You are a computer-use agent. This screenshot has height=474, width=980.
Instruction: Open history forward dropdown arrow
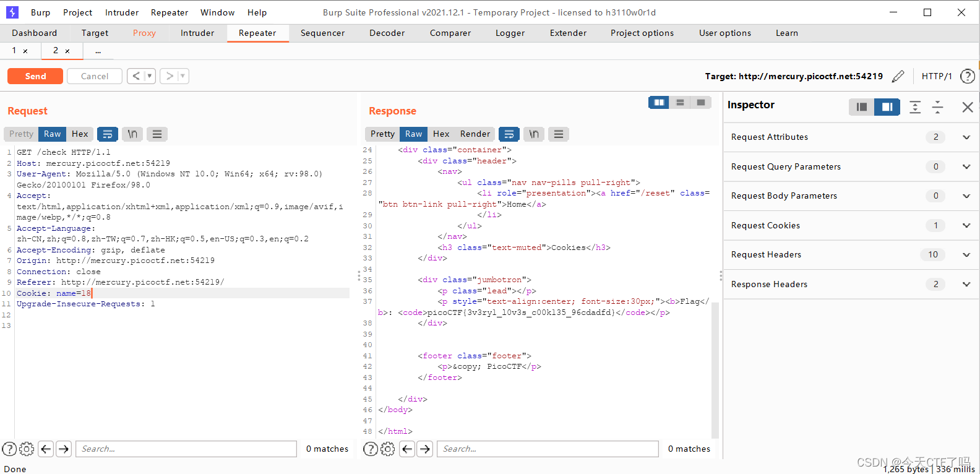point(183,76)
